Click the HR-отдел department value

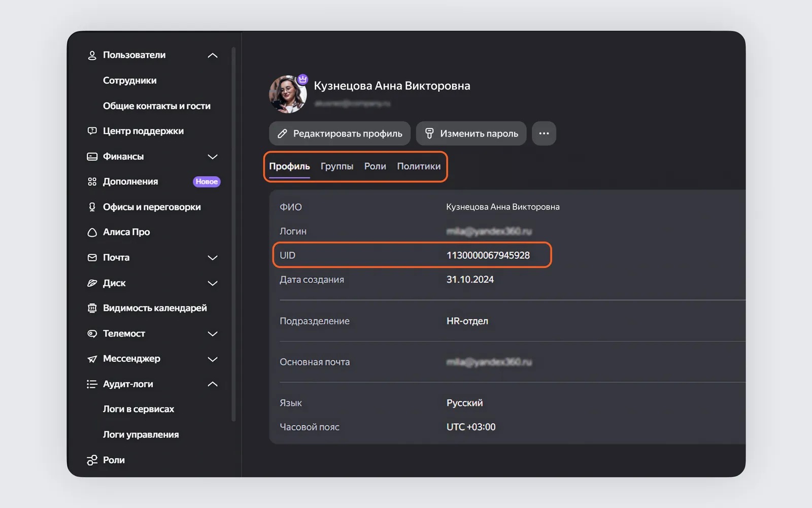point(467,321)
